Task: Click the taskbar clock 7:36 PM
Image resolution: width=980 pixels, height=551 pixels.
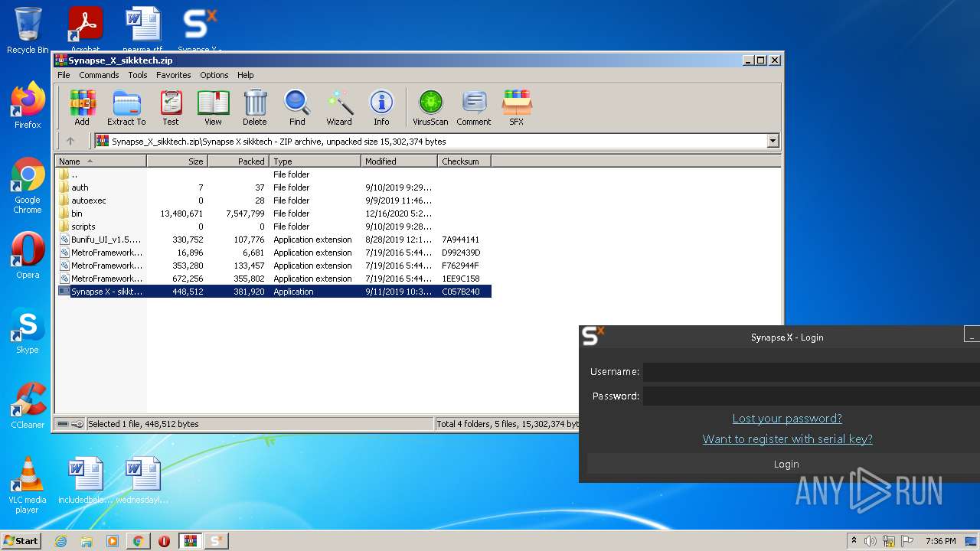Action: 940,541
